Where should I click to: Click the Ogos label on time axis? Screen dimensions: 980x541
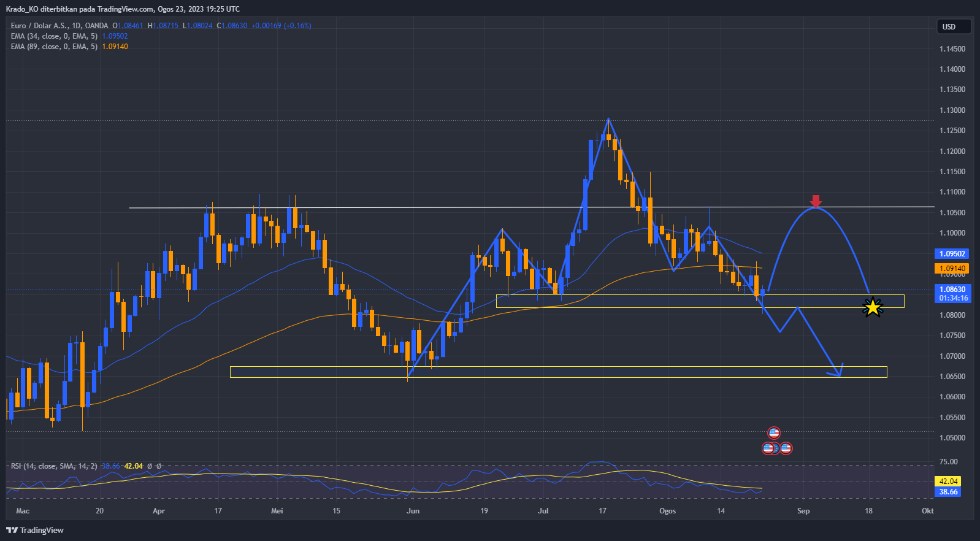pyautogui.click(x=667, y=511)
